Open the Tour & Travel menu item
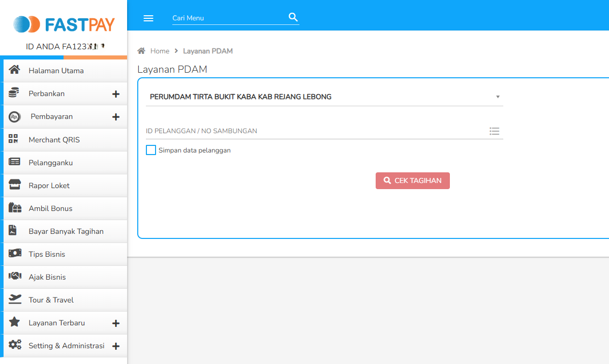 point(51,299)
